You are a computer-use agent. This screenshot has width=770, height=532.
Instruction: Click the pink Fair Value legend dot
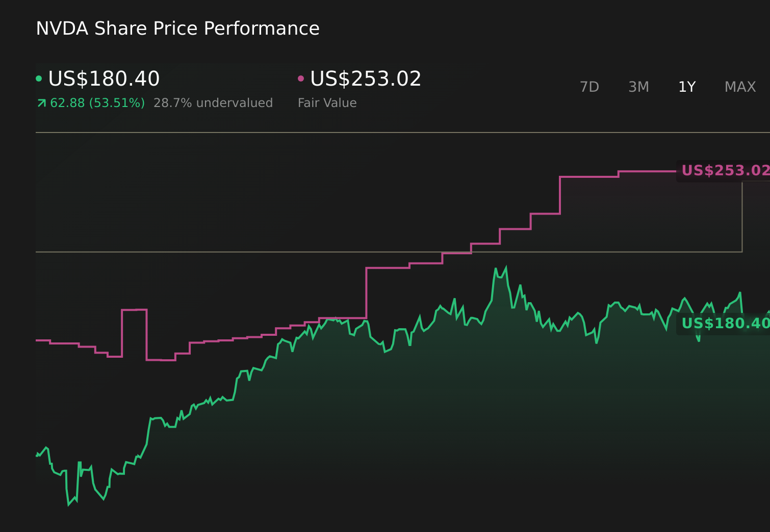click(301, 78)
